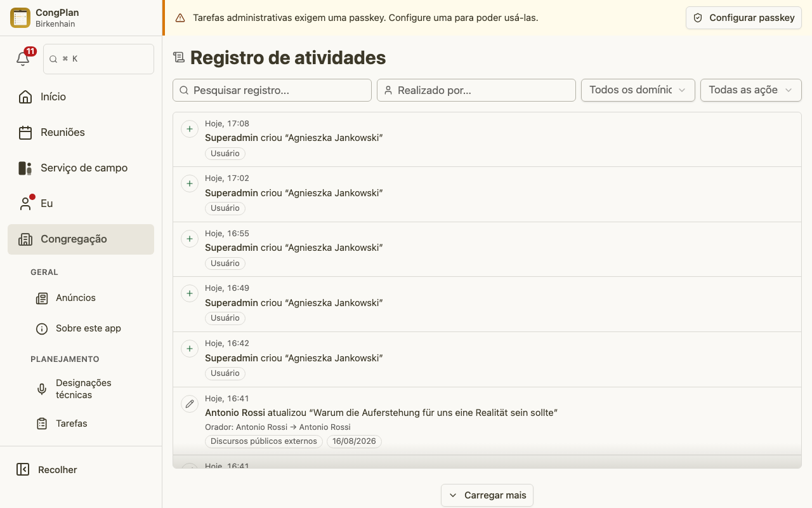Click the Início home icon
Viewport: 812px width, 508px height.
[25, 97]
